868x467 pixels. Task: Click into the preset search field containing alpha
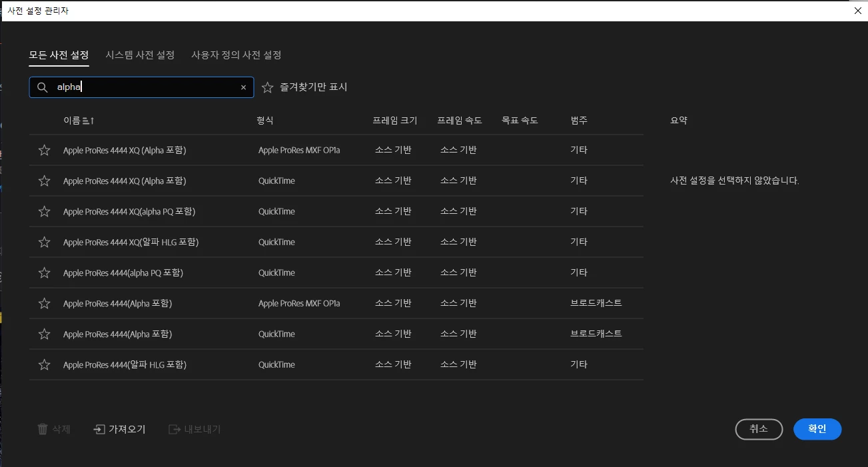click(141, 87)
